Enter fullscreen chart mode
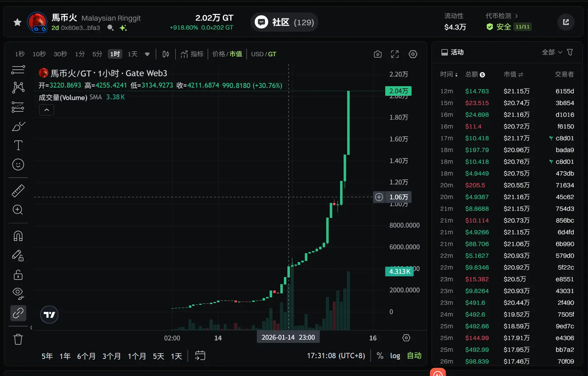This screenshot has height=376, width=588. pyautogui.click(x=395, y=54)
